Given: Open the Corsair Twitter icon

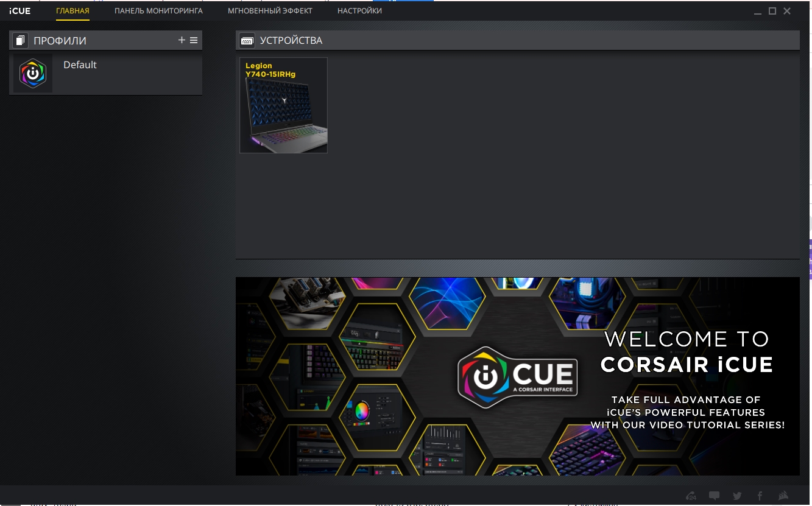Looking at the screenshot, I should (737, 496).
